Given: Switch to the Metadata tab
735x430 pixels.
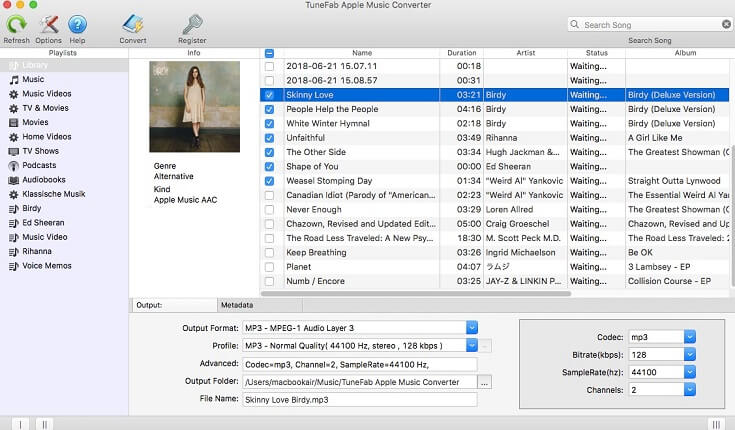Looking at the screenshot, I should pyautogui.click(x=260, y=305).
